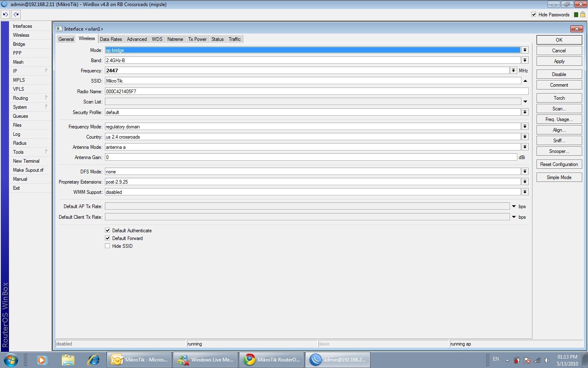Click the Snooper... button
Viewport: 588px width, 368px height.
(559, 151)
